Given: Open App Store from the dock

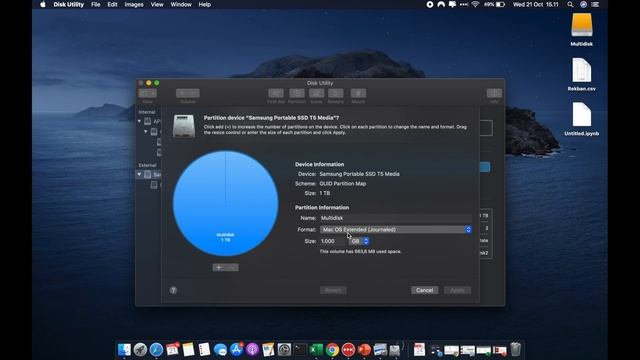Looking at the screenshot, I should tap(236, 350).
